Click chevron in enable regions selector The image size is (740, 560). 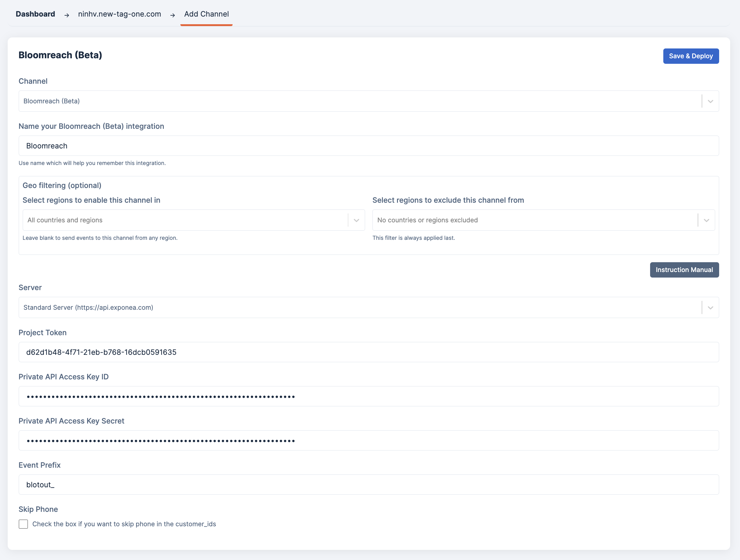356,220
